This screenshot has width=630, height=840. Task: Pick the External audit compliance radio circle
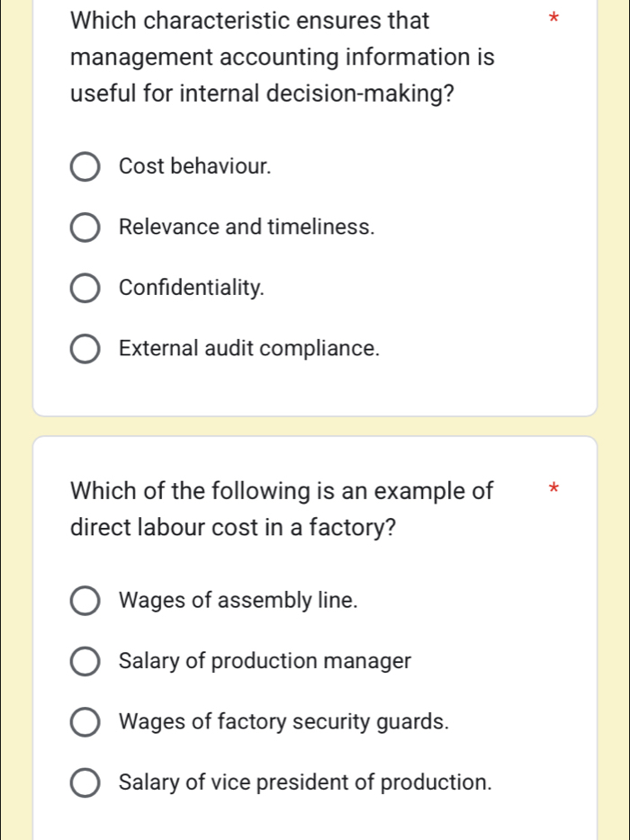(85, 349)
